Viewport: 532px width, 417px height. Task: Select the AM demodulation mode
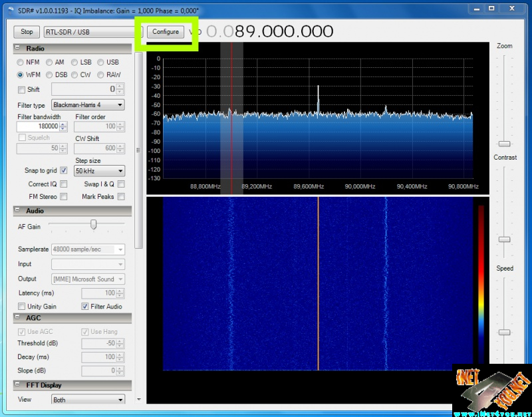50,63
